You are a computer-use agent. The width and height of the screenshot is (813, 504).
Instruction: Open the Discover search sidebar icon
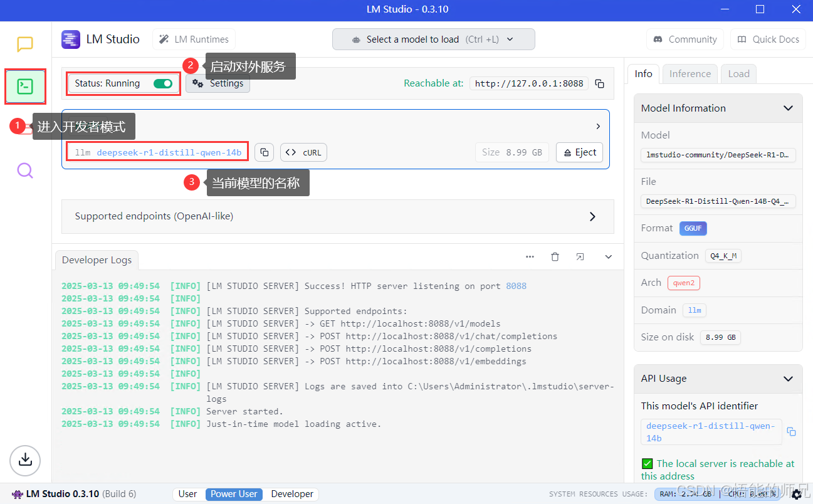click(25, 171)
